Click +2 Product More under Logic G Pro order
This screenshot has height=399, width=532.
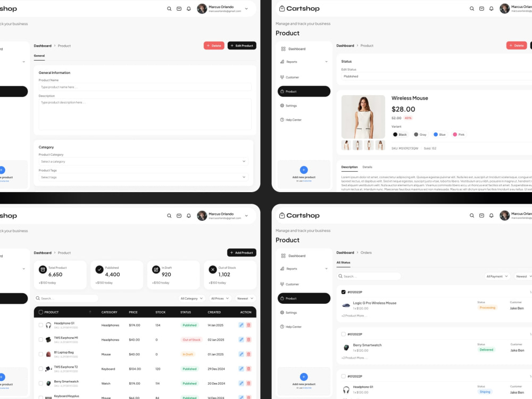[x=354, y=316]
